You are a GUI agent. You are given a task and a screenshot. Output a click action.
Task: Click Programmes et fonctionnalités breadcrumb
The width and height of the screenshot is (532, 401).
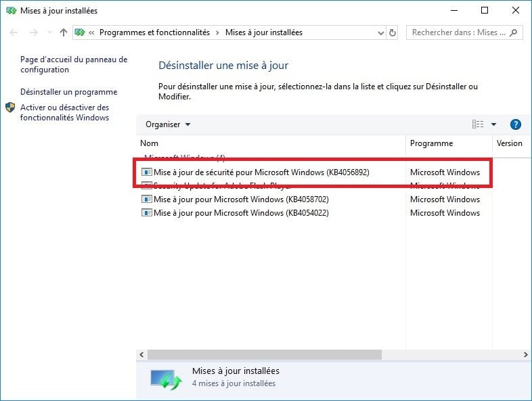[x=154, y=32]
